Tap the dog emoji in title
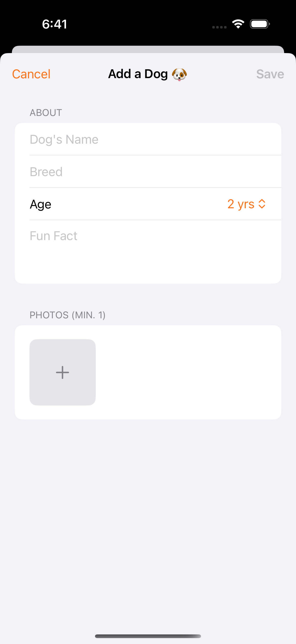This screenshot has width=296, height=644. pos(179,74)
